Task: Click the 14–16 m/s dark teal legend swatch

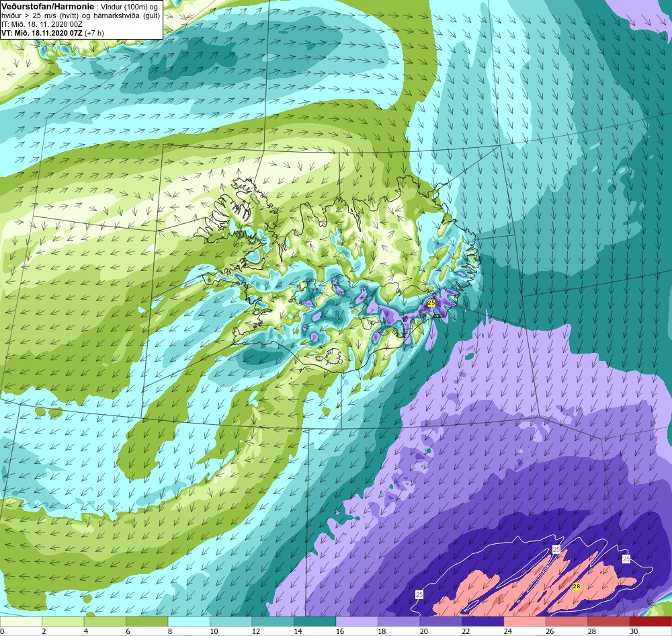Action: [x=315, y=621]
